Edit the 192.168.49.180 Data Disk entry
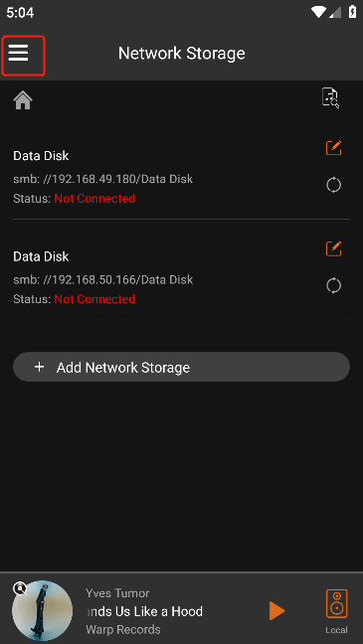 (x=333, y=147)
